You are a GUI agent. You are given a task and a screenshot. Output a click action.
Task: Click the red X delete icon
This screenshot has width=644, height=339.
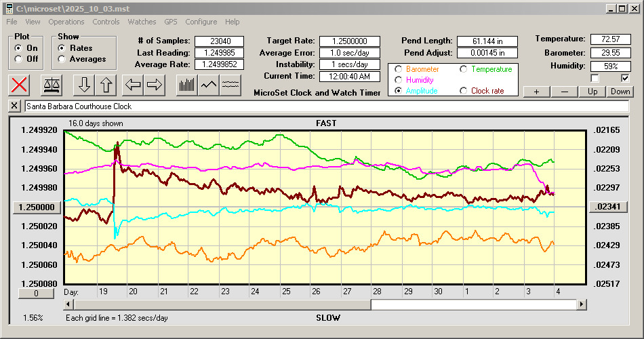click(20, 85)
